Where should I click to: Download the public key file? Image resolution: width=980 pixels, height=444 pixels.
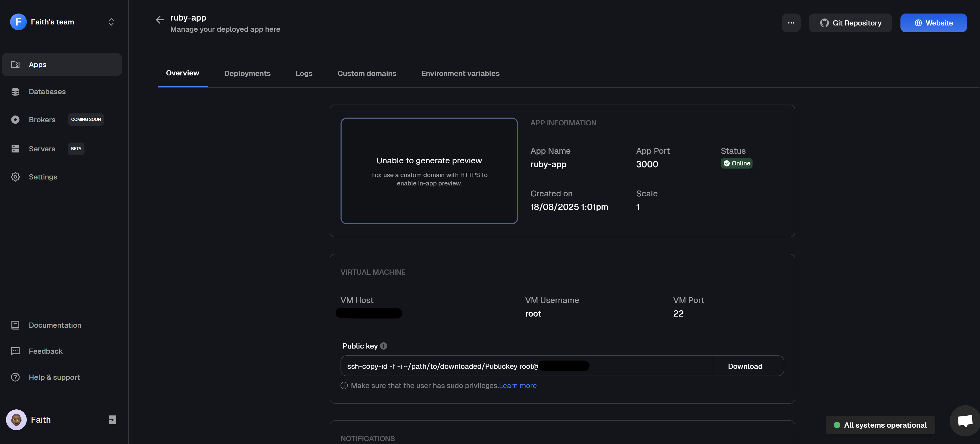(x=745, y=366)
